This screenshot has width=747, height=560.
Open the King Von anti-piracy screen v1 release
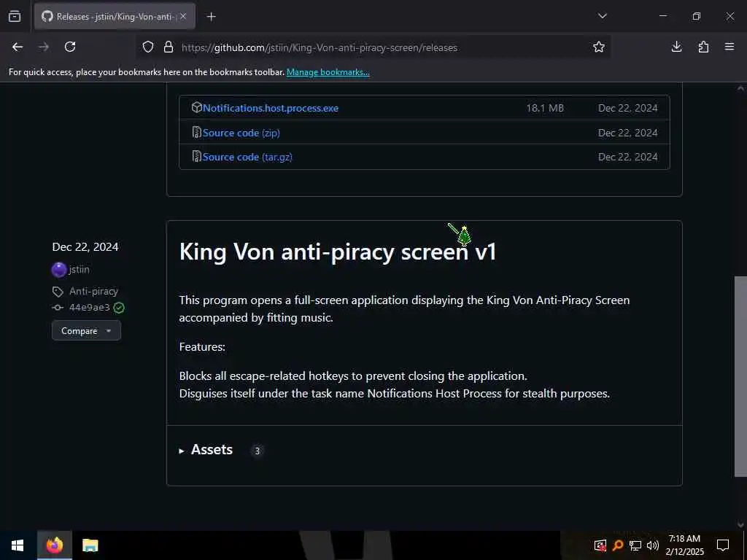point(337,252)
